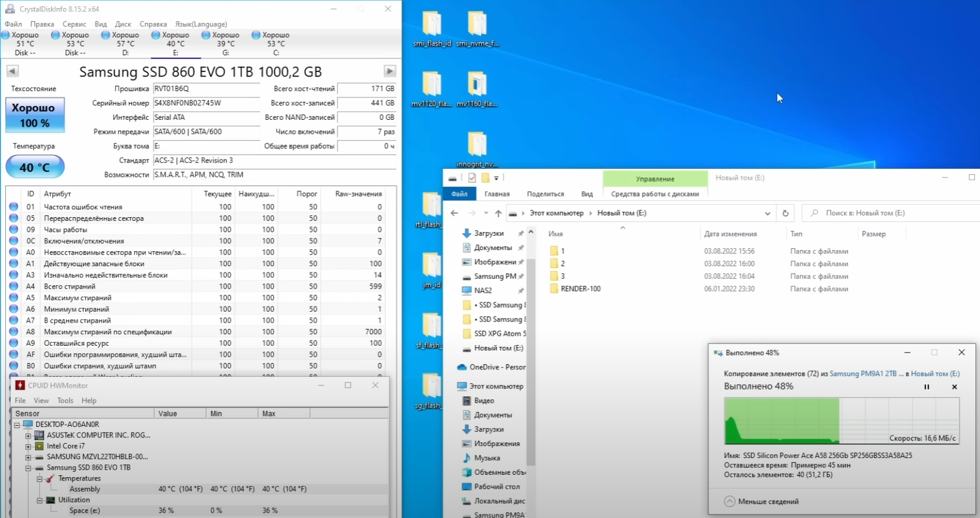Open Загрузки in Quick access
The width and height of the screenshot is (980, 518).
click(x=488, y=233)
